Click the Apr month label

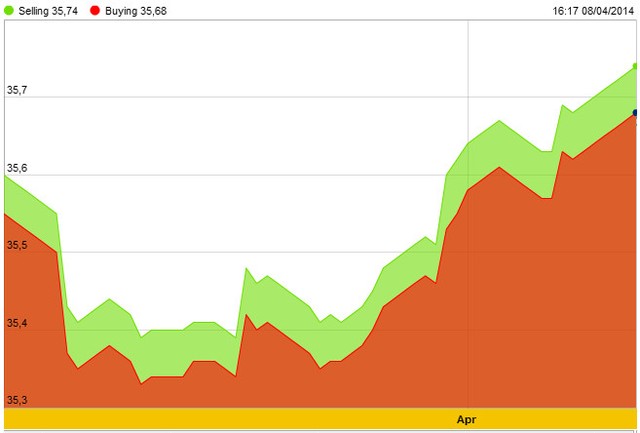click(x=468, y=418)
